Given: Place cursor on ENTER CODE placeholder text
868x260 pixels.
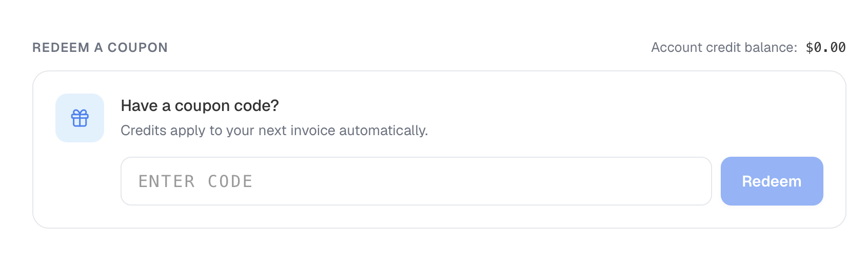Looking at the screenshot, I should 195,181.
